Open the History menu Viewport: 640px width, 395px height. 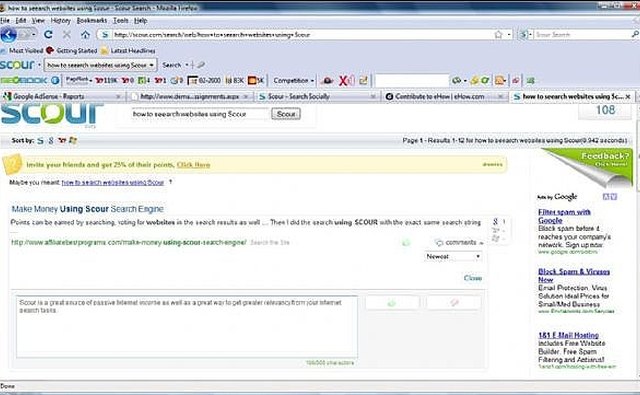[x=60, y=20]
